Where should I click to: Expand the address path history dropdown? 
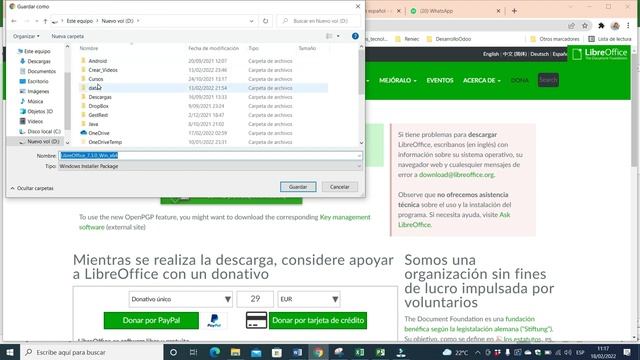click(251, 21)
